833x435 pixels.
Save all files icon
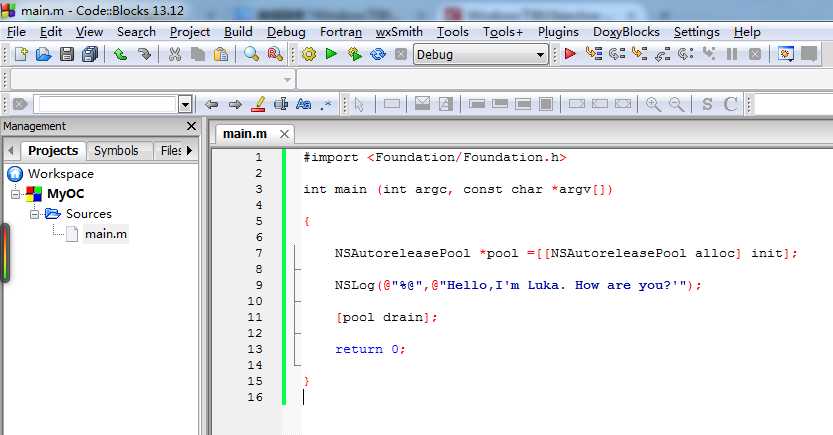point(90,54)
